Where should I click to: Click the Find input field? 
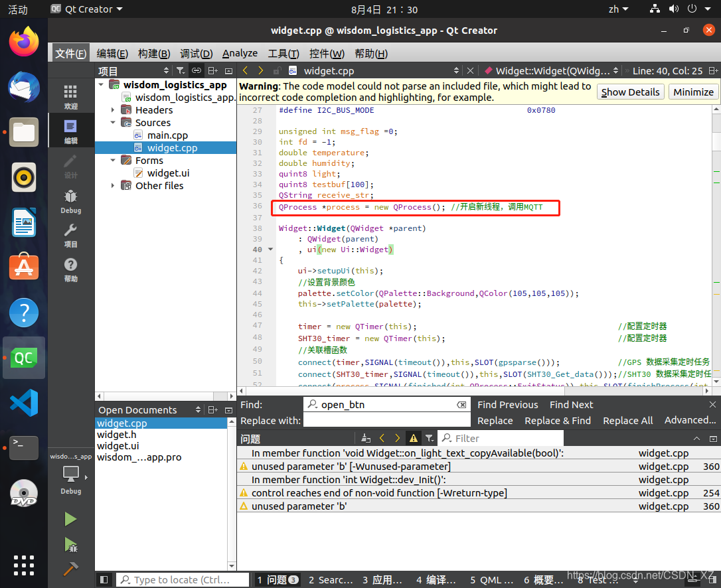coord(387,405)
